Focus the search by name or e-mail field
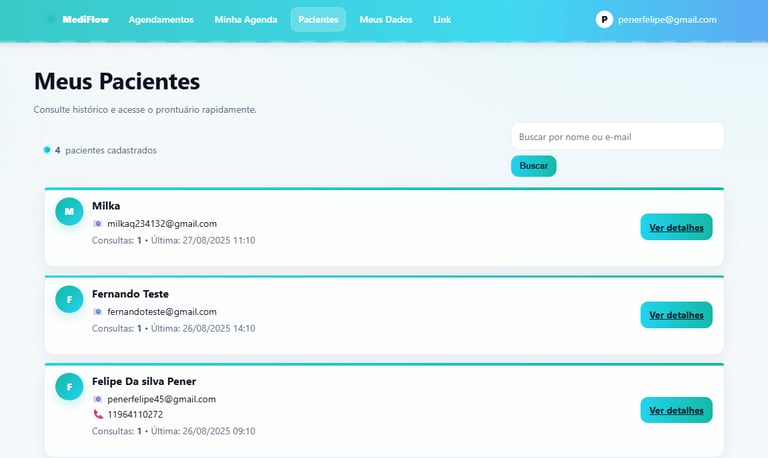Viewport: 768px width, 458px height. pos(618,137)
